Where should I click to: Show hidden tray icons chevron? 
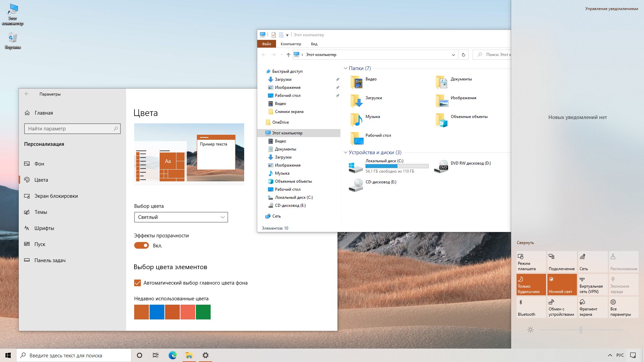point(610,355)
